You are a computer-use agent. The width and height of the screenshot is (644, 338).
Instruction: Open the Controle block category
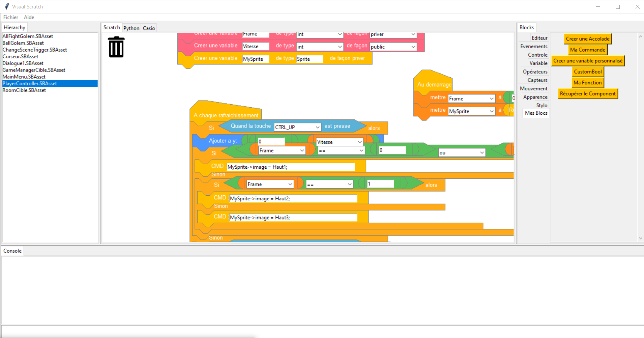click(x=538, y=55)
